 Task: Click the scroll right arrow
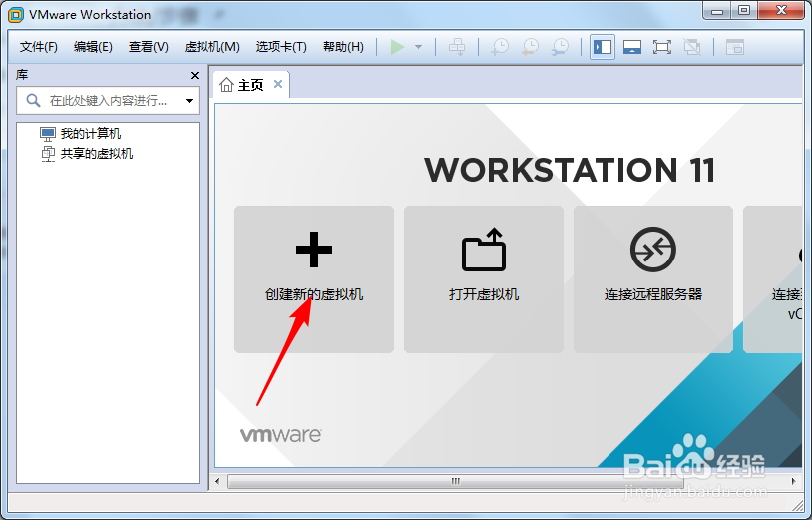click(x=793, y=482)
